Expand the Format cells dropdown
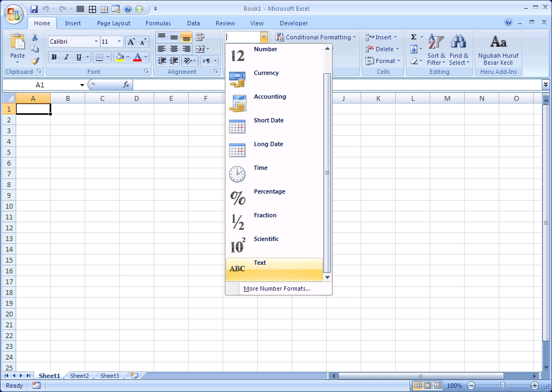552x392 pixels. pos(398,61)
